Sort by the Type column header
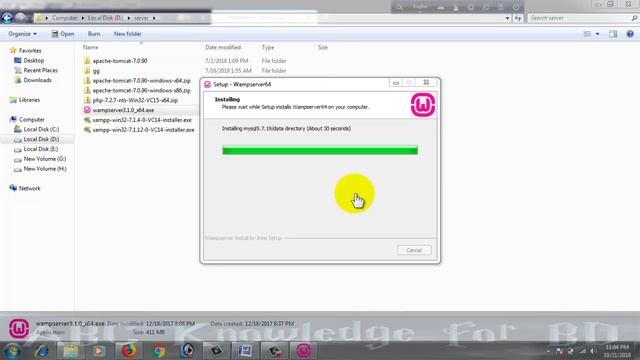 tap(268, 47)
